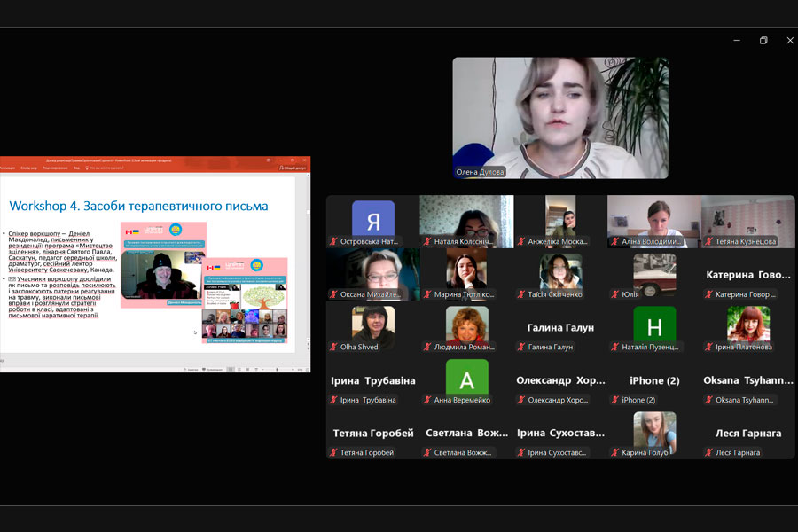Click tree illustration image on slide
This screenshot has height=532, width=798.
point(264,296)
